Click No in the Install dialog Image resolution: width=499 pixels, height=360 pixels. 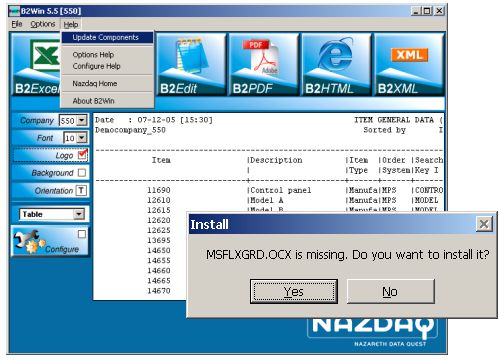(391, 291)
